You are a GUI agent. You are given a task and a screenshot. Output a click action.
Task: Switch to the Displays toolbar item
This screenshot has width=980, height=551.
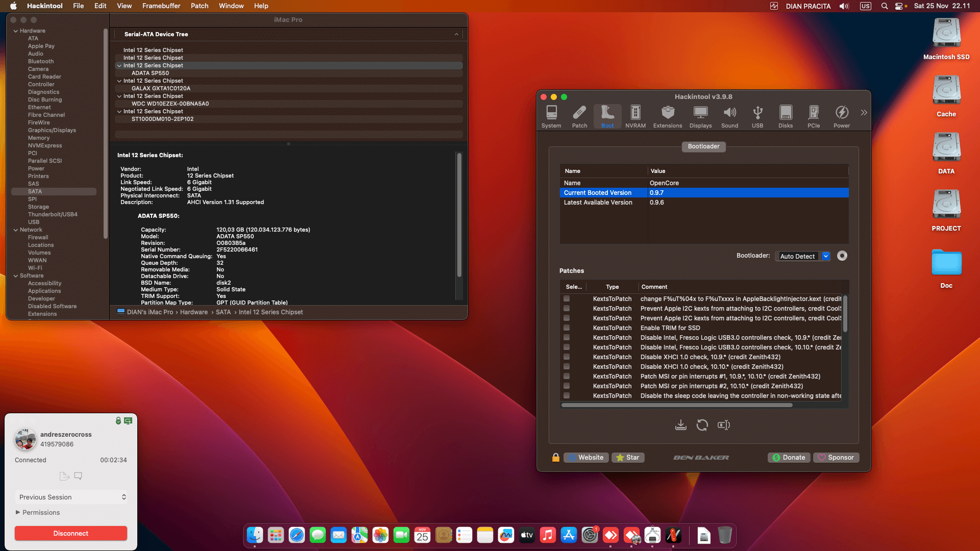[700, 117]
